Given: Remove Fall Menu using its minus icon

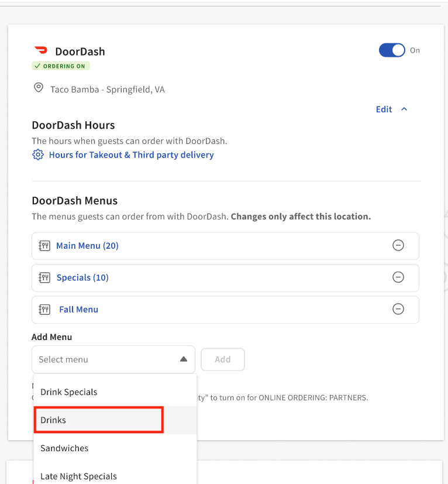Looking at the screenshot, I should click(398, 309).
